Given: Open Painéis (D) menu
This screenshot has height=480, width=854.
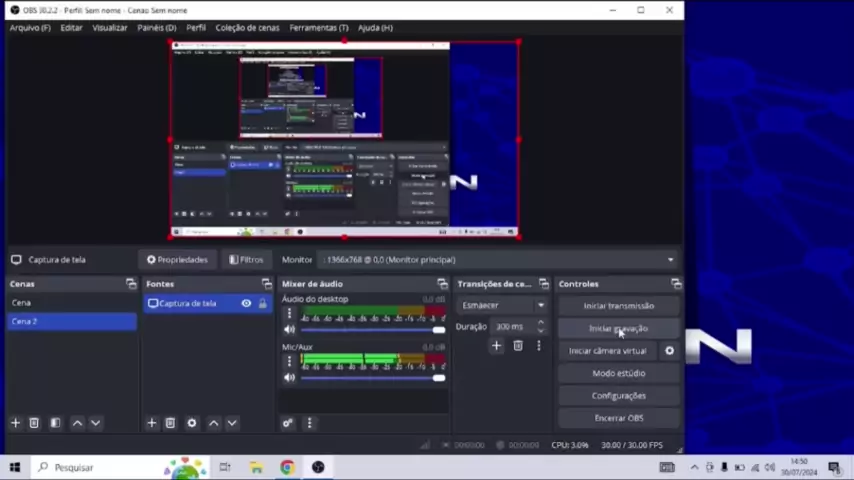Looking at the screenshot, I should click(x=156, y=28).
